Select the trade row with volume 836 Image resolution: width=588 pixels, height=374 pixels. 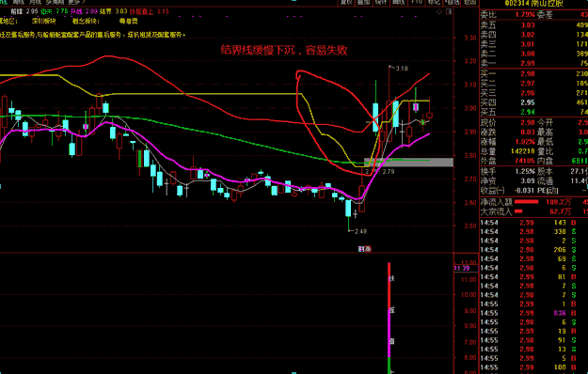(534, 313)
